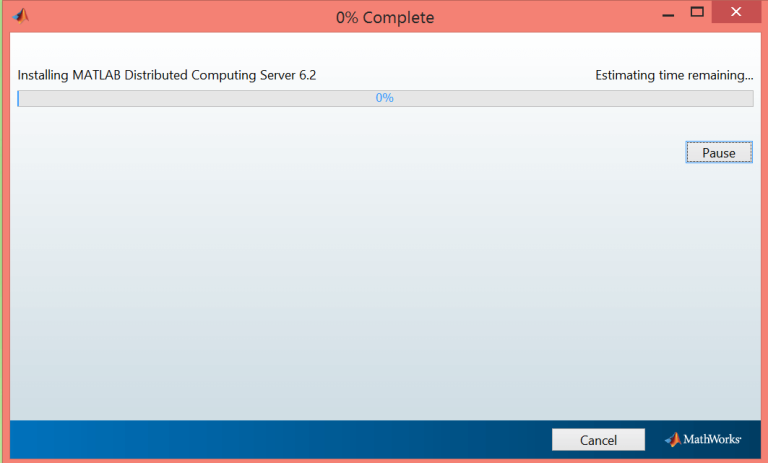Click the blue filled start of progress bar

tap(18, 98)
